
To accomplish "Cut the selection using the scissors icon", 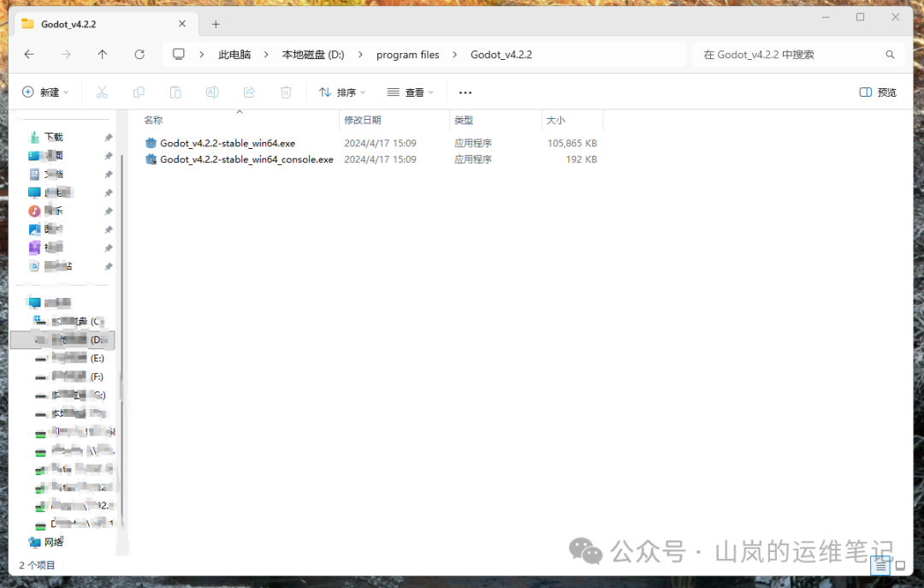I will pos(100,92).
